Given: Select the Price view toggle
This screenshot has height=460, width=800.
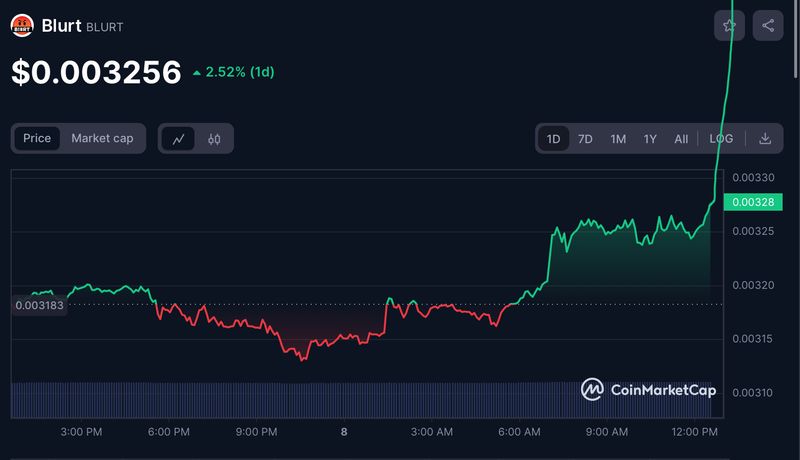Looking at the screenshot, I should tap(37, 138).
